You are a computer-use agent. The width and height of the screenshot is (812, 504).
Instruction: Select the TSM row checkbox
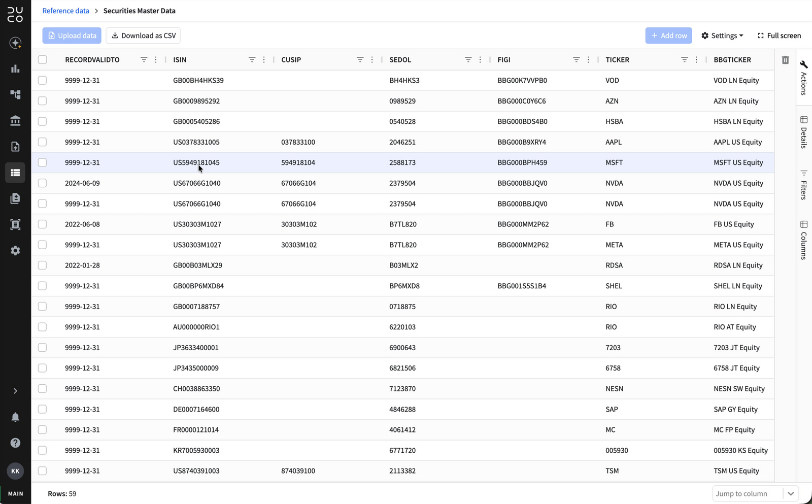(42, 471)
